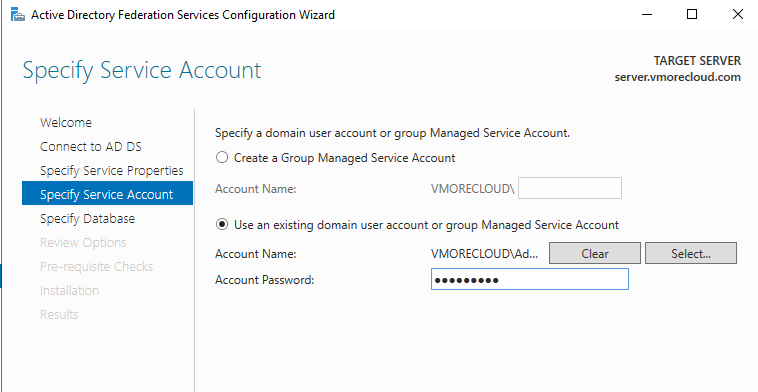Go to the Connect to AD DS step
This screenshot has width=758, height=392.
[91, 146]
